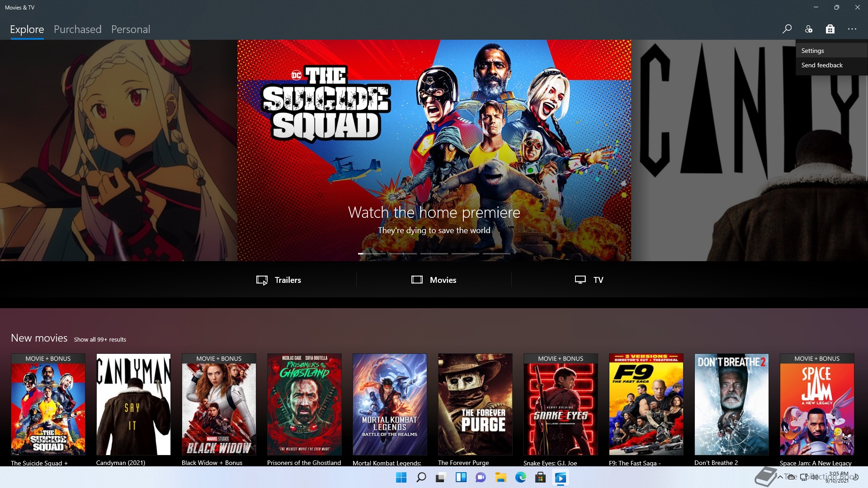Image resolution: width=868 pixels, height=488 pixels.
Task: Open Mortal Kombat Legends poster
Action: 390,404
